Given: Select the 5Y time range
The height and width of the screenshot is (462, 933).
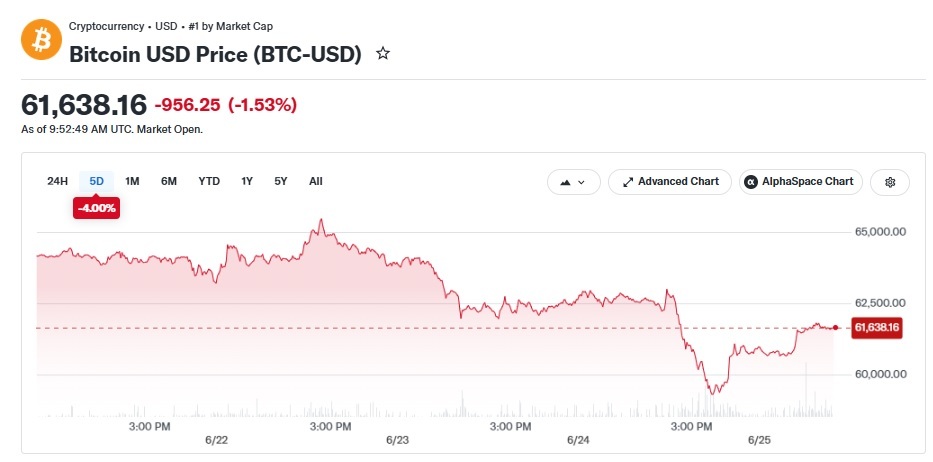Looking at the screenshot, I should (281, 182).
